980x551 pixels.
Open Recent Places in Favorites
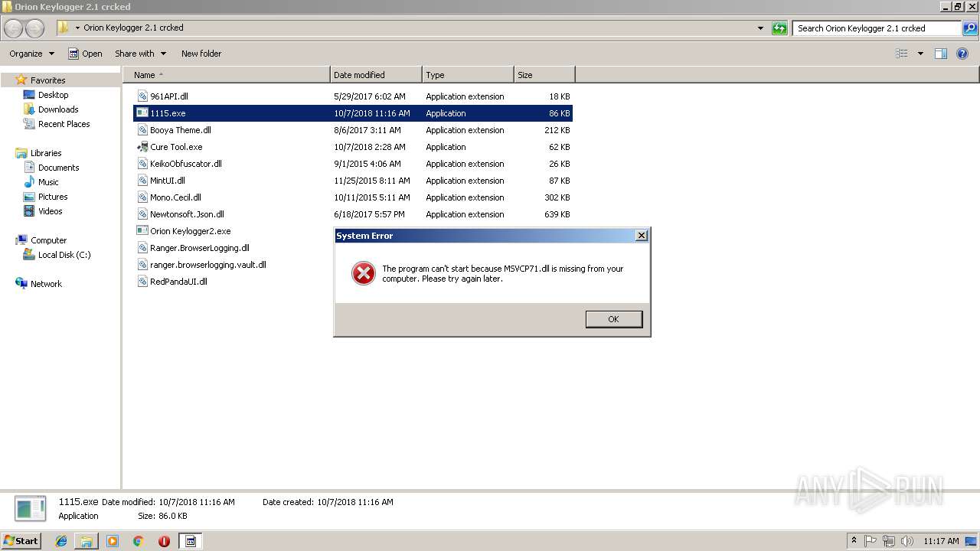(x=64, y=124)
